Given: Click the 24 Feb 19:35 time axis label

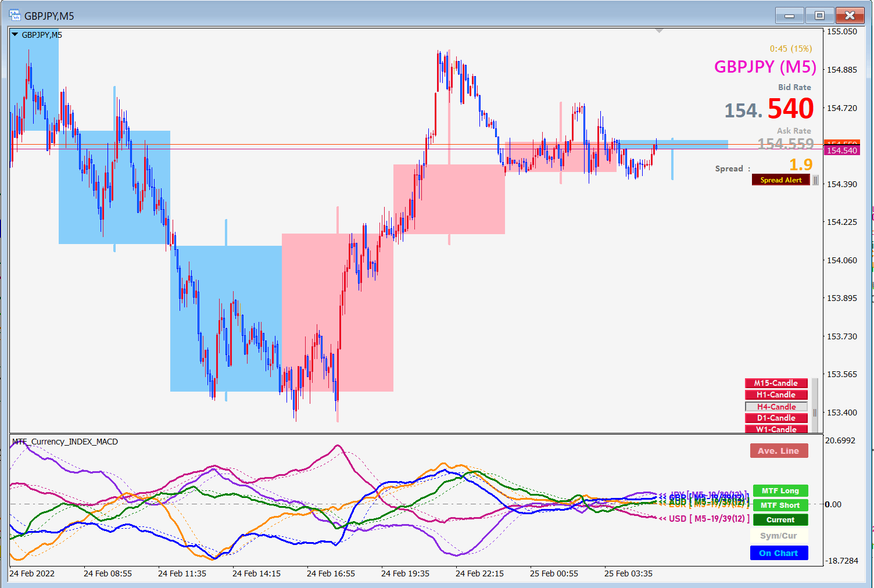Looking at the screenshot, I should click(x=405, y=573).
